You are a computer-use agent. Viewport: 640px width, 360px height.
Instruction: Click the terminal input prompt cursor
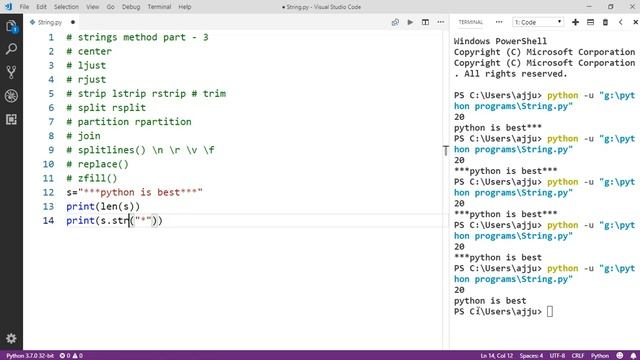[550, 311]
